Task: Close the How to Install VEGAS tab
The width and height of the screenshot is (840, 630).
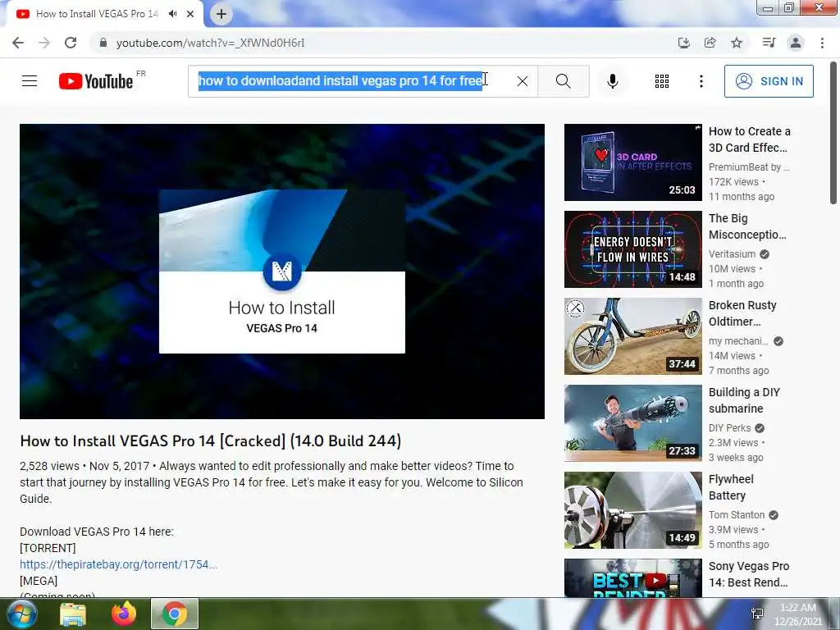Action: (190, 14)
